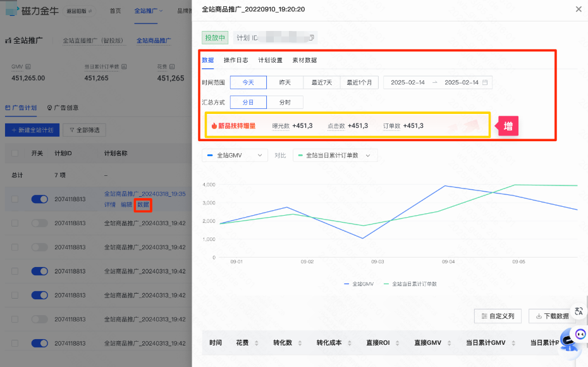Image resolution: width=588 pixels, height=367 pixels.
Task: Click 下载数据 button
Action: tap(553, 316)
